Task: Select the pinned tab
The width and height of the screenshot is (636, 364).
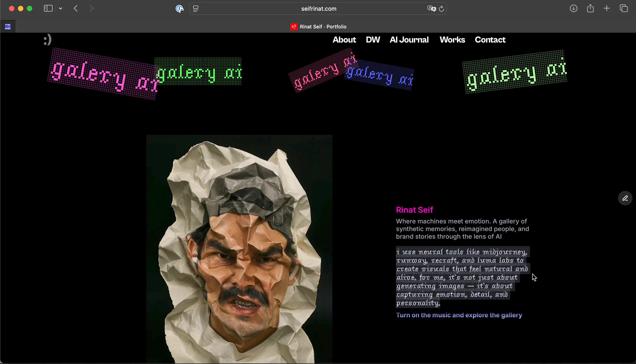Action: (x=8, y=26)
